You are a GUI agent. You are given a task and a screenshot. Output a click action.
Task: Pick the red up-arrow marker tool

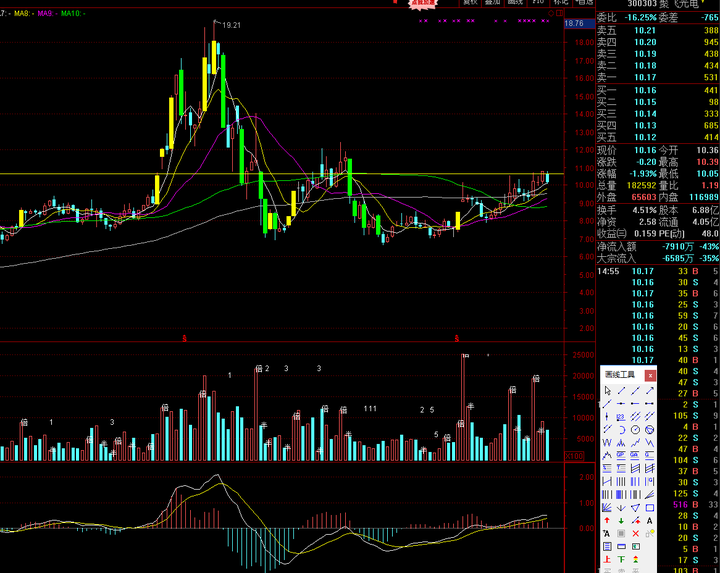[607, 520]
